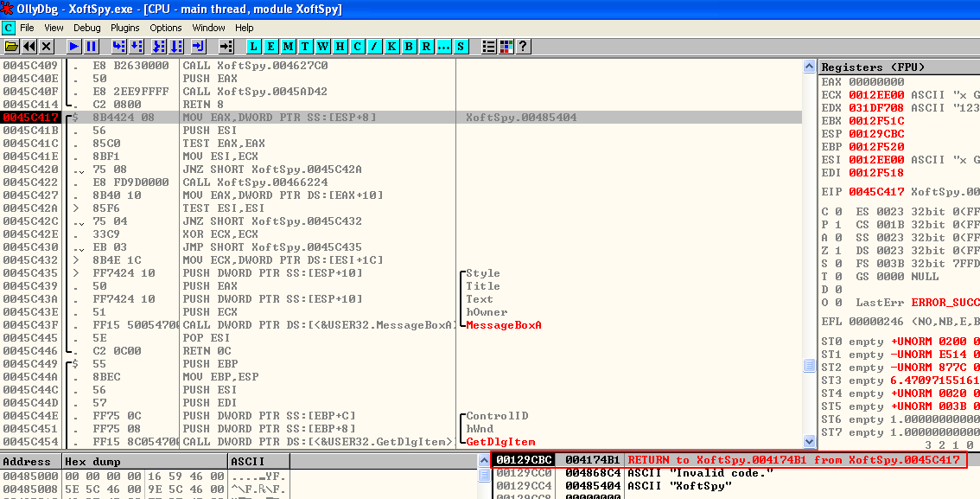This screenshot has height=499, width=980.
Task: Select stack entry RETURN to XoftSpy.004174B1
Action: tap(729, 459)
